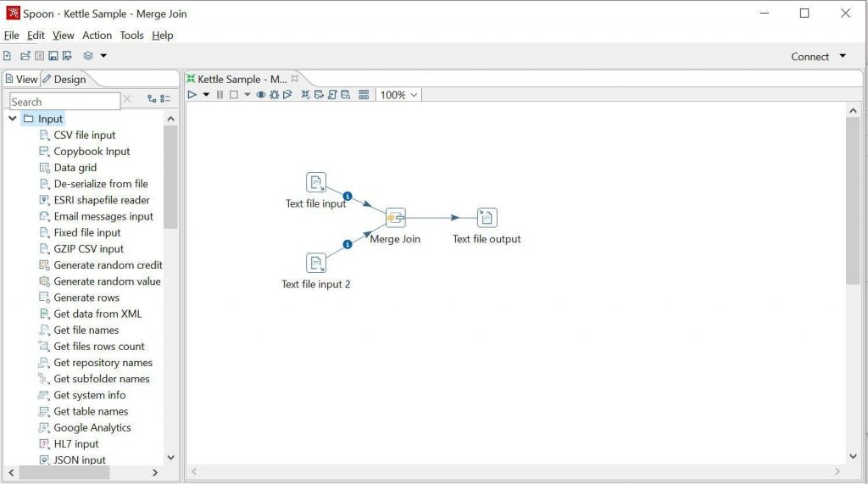Open the stop options dropdown arrow
Image resolution: width=868 pixels, height=484 pixels.
[x=247, y=95]
